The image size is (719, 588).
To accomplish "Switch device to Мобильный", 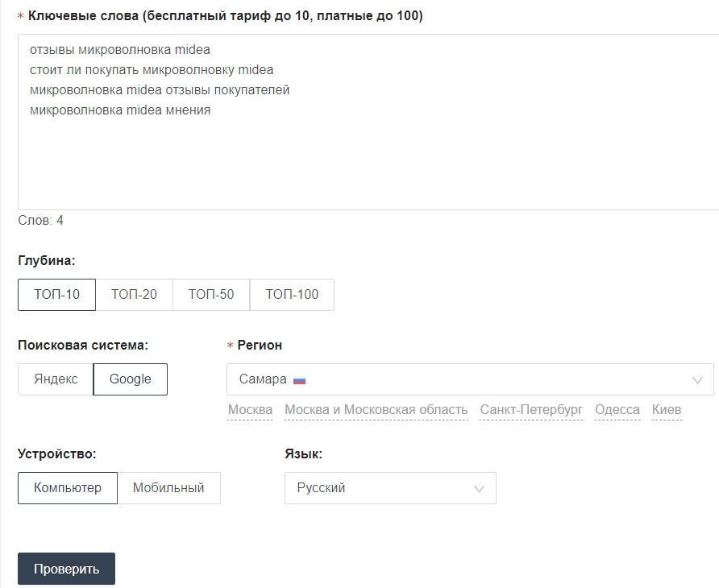I will pyautogui.click(x=168, y=488).
